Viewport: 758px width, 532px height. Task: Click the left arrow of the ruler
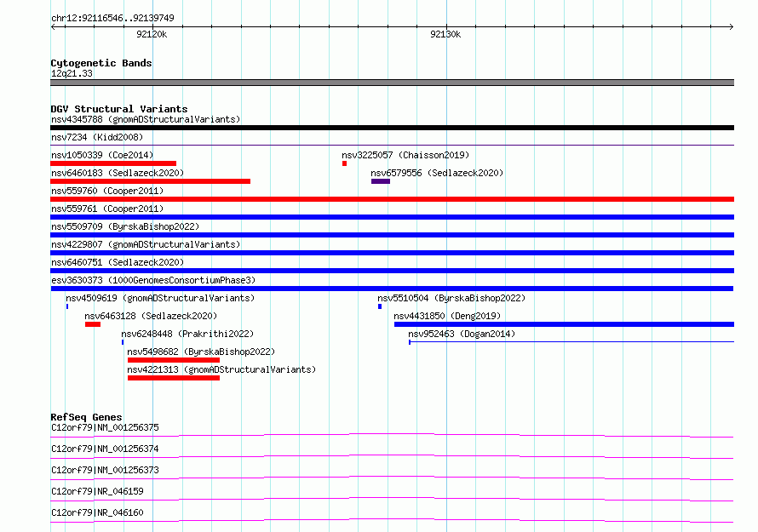point(53,26)
